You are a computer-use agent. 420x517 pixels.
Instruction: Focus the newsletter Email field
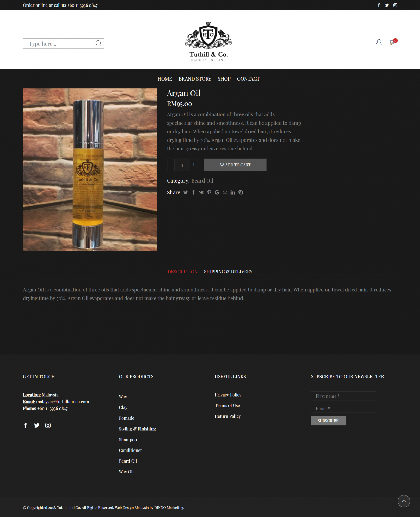coord(343,409)
